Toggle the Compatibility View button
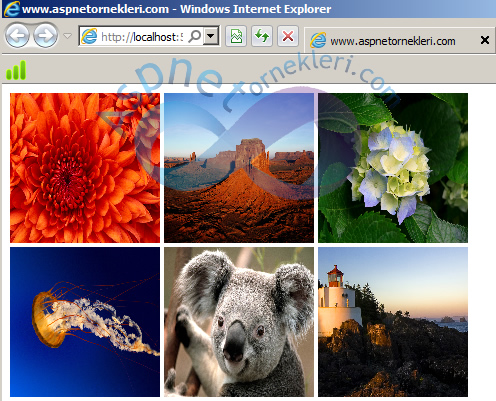The width and height of the screenshot is (496, 401). [236, 36]
